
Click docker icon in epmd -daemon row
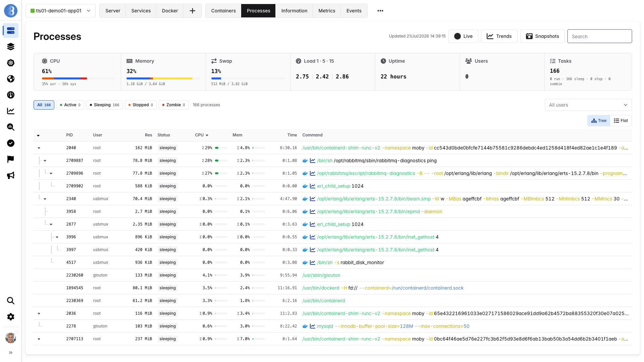305,212
